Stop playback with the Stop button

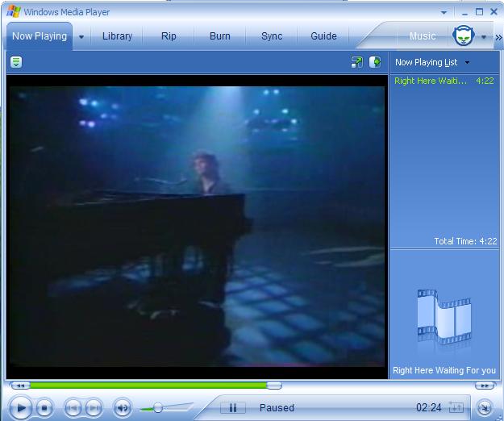(44, 408)
